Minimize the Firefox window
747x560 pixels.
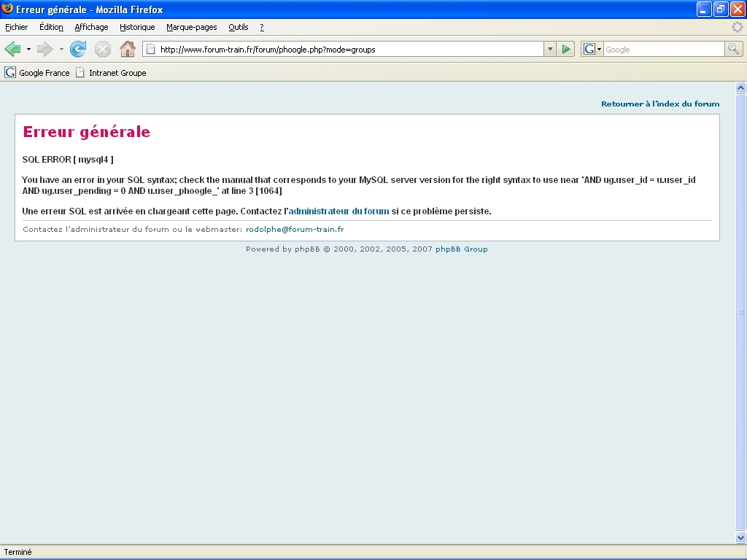coord(704,9)
